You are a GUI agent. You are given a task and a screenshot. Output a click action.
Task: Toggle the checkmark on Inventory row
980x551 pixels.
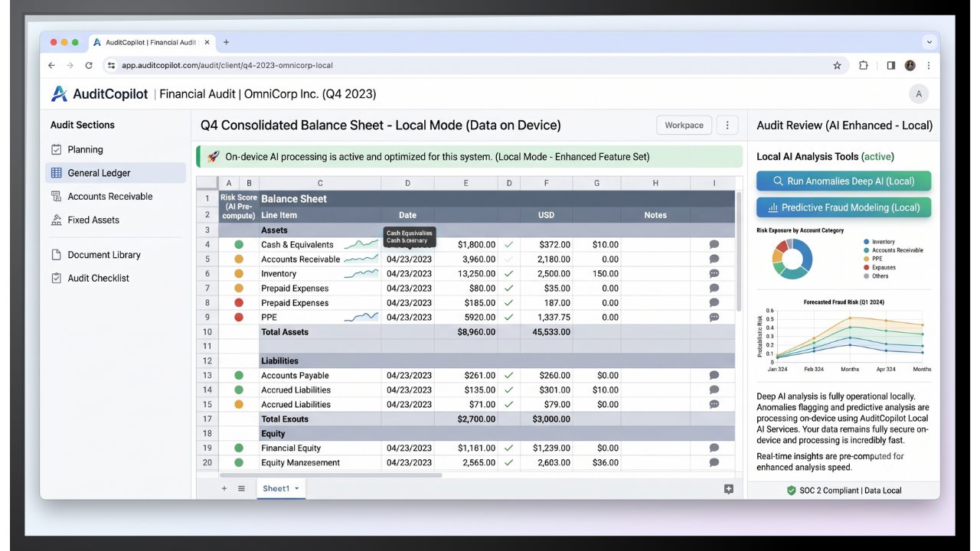click(x=508, y=274)
